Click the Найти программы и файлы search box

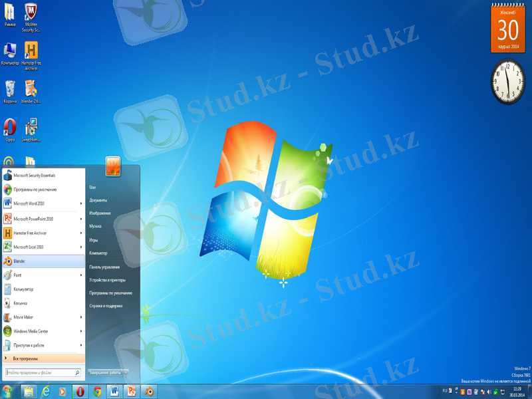43,372
